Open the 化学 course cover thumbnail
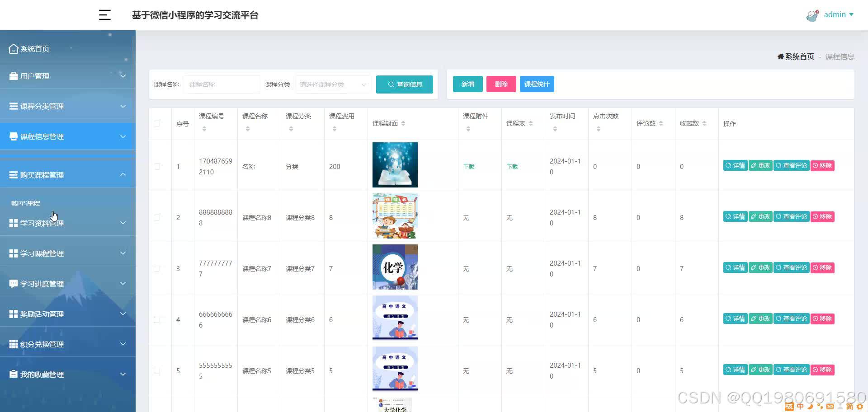The height and width of the screenshot is (412, 868). coord(395,267)
